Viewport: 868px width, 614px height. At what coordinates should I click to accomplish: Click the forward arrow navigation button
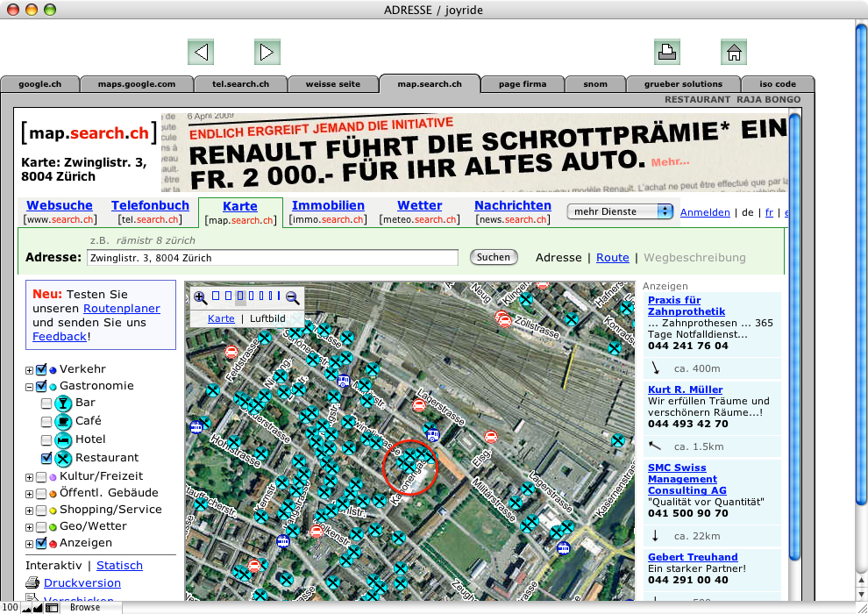267,53
